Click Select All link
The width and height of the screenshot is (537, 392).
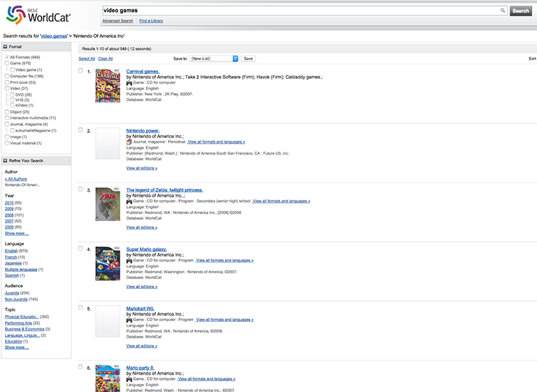coord(87,59)
